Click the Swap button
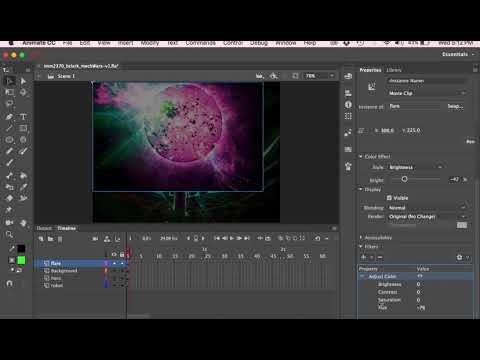The width and height of the screenshot is (480, 360). [x=455, y=106]
